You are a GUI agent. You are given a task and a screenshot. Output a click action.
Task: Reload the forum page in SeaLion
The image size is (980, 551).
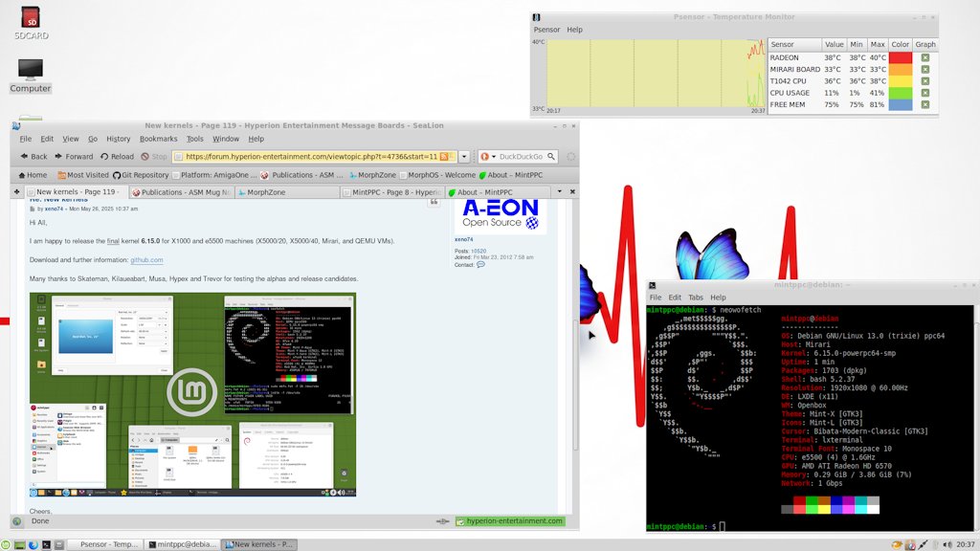(x=118, y=157)
